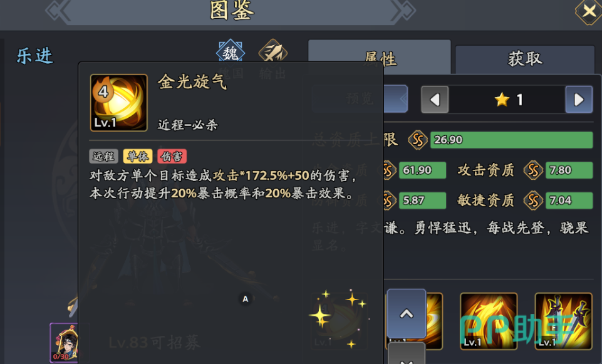
Task: Click the SS icon next to 攻击资质
Action: (x=533, y=170)
